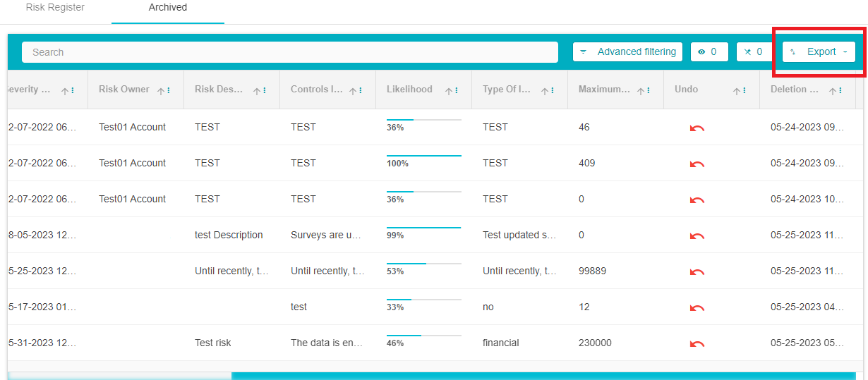The height and width of the screenshot is (380, 868).
Task: Click into the Search field
Action: pyautogui.click(x=289, y=52)
